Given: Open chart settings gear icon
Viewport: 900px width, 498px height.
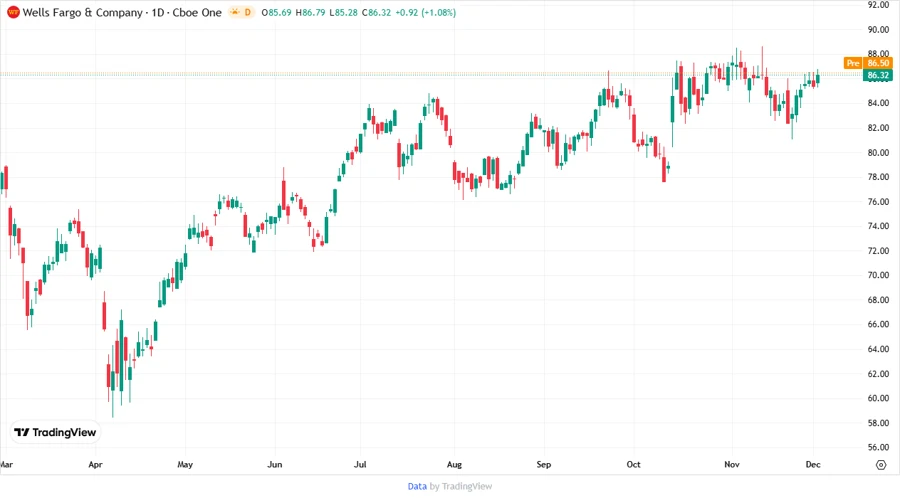Looking at the screenshot, I should coord(881,465).
